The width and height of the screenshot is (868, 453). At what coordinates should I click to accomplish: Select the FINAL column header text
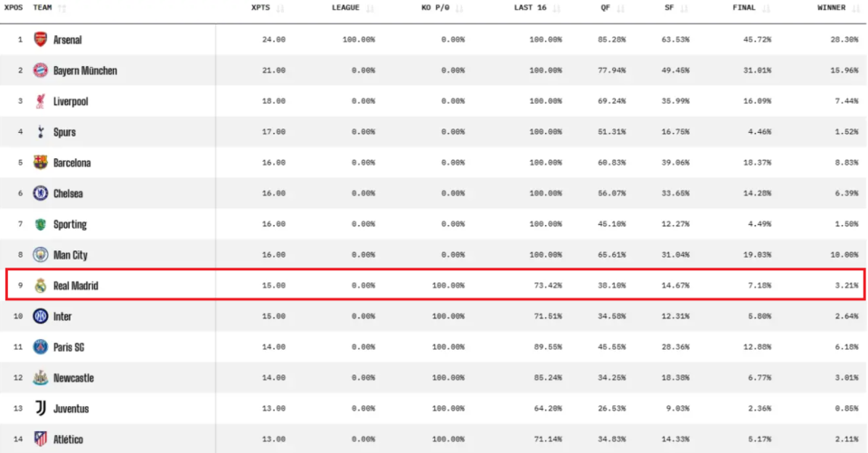pos(744,8)
